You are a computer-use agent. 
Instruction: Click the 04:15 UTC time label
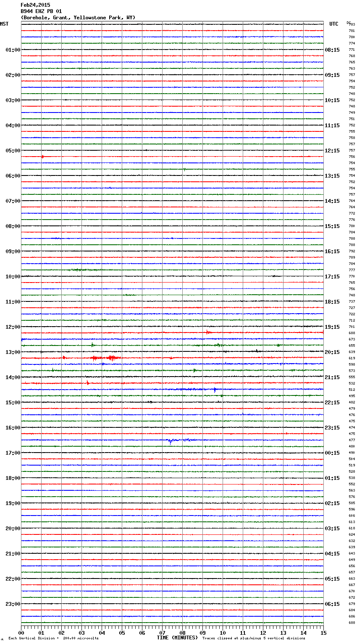click(332, 554)
